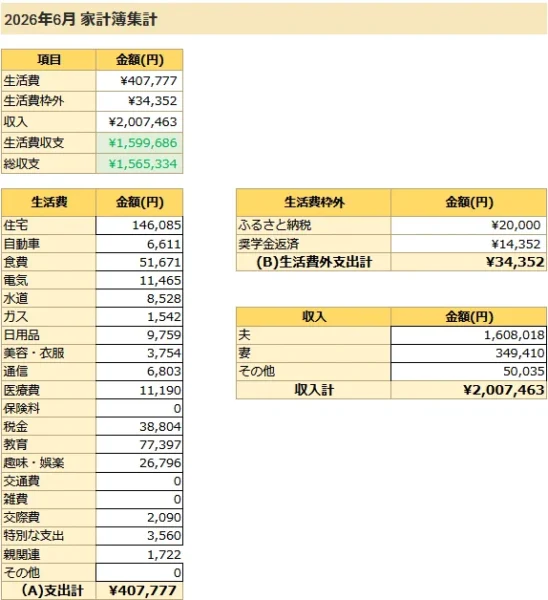
Task: Click the 趣味・娯楽 amount 26,796
Action: [139, 463]
